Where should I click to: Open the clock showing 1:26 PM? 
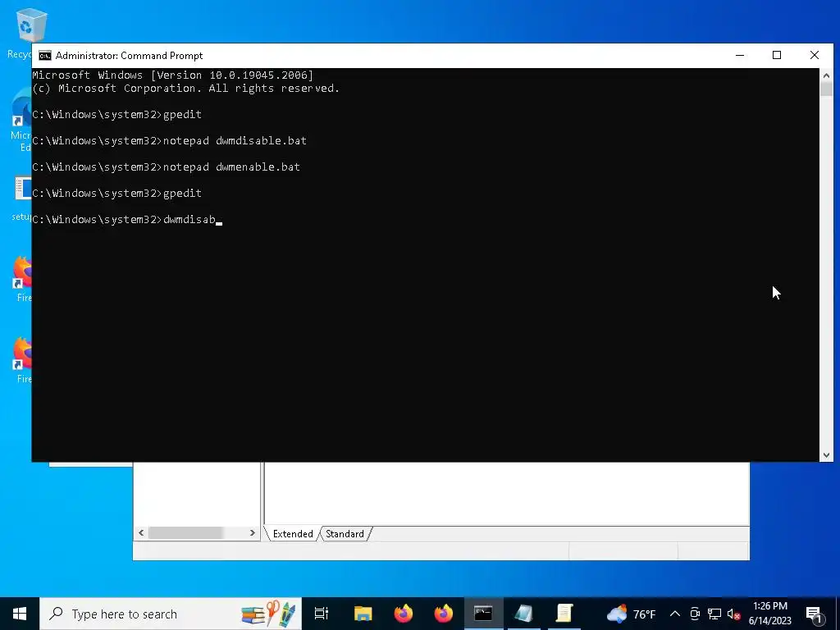click(769, 614)
